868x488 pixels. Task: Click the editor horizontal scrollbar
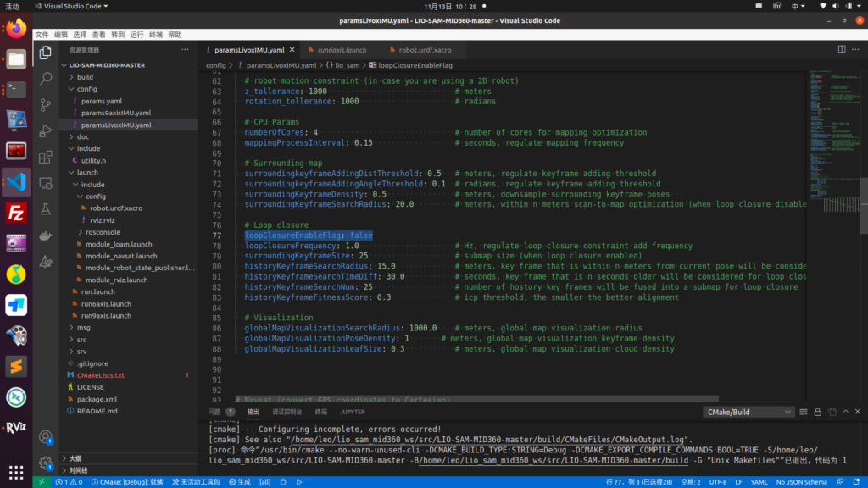tap(476, 398)
